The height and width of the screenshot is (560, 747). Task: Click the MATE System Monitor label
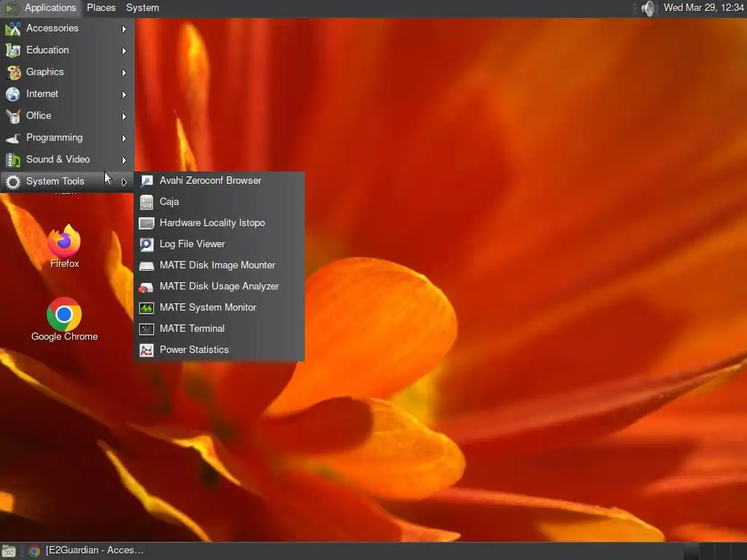[x=208, y=308]
